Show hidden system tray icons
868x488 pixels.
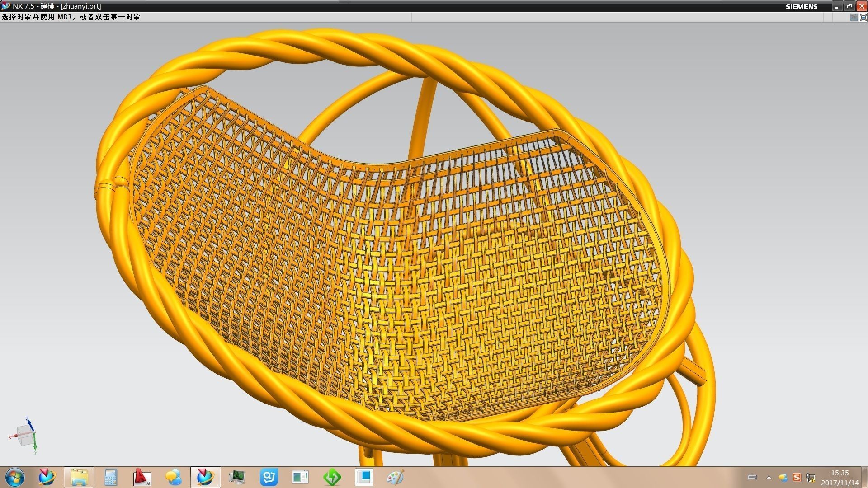tap(769, 477)
